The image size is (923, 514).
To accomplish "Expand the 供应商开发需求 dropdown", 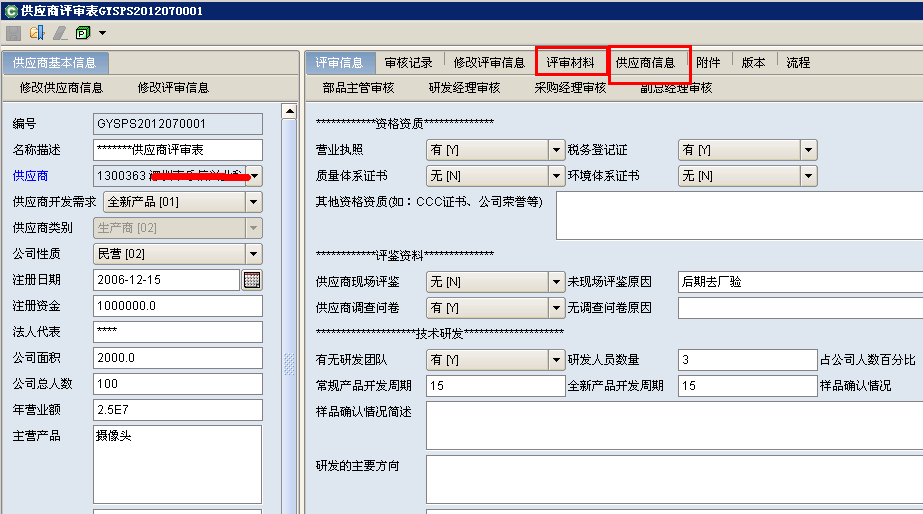I will coord(253,202).
